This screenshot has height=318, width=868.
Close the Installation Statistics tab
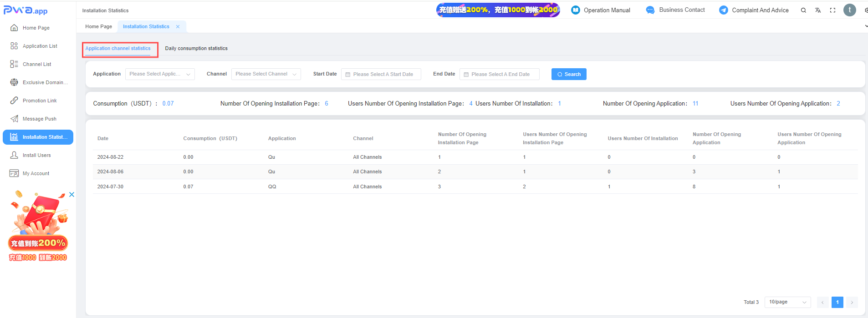pyautogui.click(x=178, y=27)
